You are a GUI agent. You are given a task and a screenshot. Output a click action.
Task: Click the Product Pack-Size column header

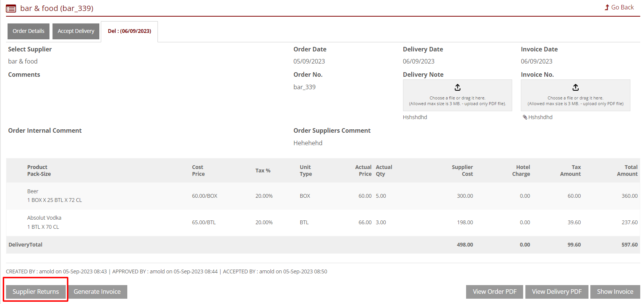(x=39, y=171)
